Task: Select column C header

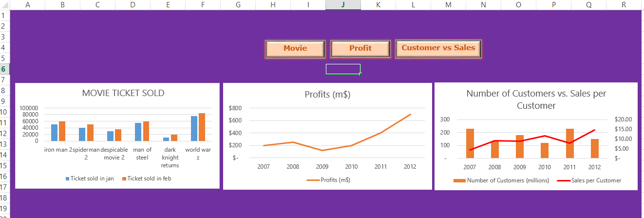Action: click(97, 5)
